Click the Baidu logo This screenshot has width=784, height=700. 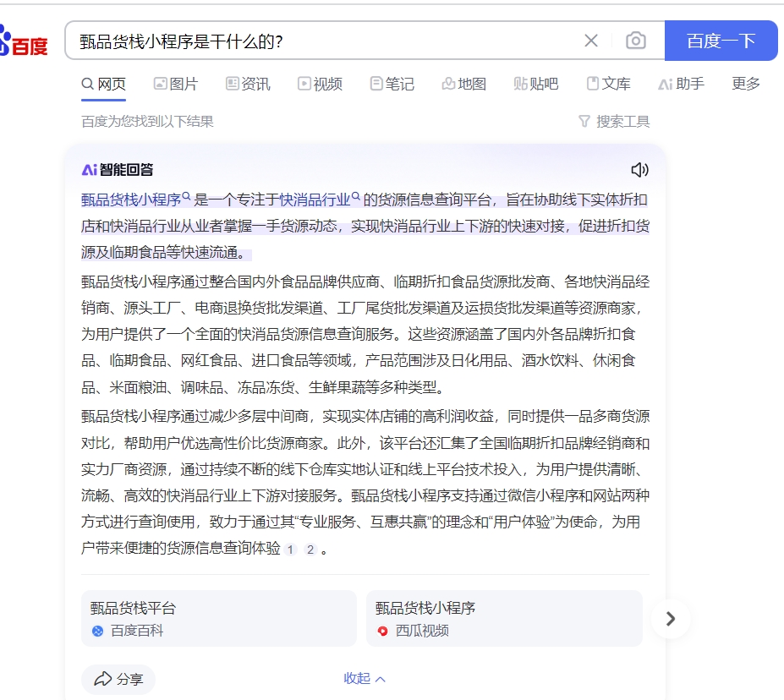(x=24, y=41)
